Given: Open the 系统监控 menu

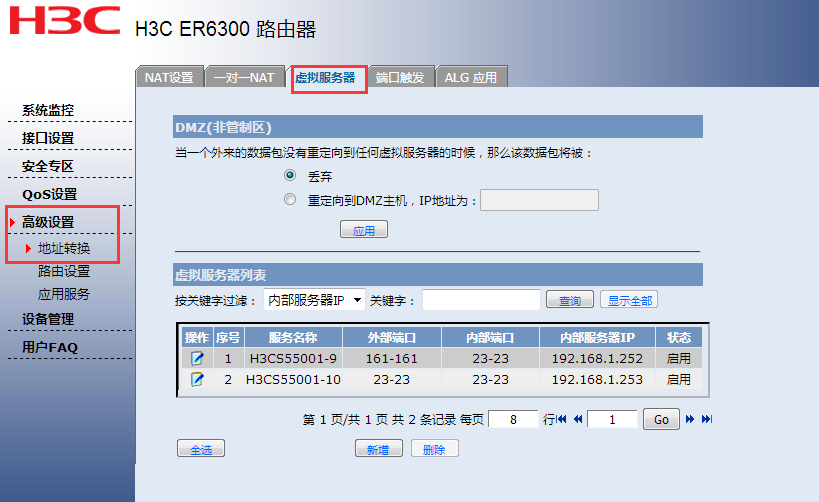Looking at the screenshot, I should pos(48,110).
